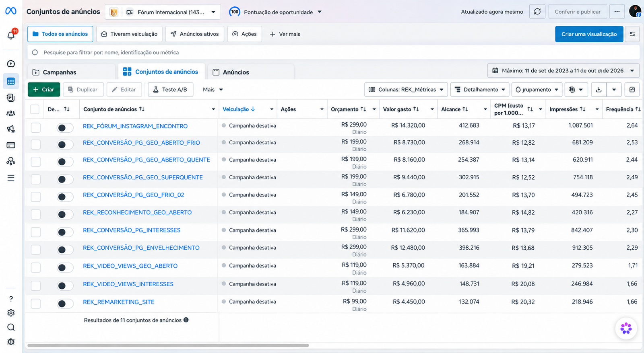Viewport: 644px width, 353px height.
Task: Select the Tiveram veiculação filter
Action: pos(129,34)
